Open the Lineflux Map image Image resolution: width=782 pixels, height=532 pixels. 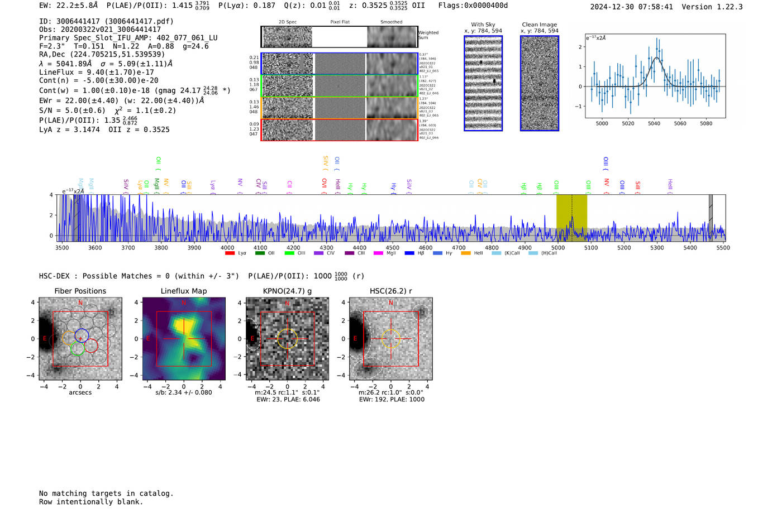[x=184, y=339]
